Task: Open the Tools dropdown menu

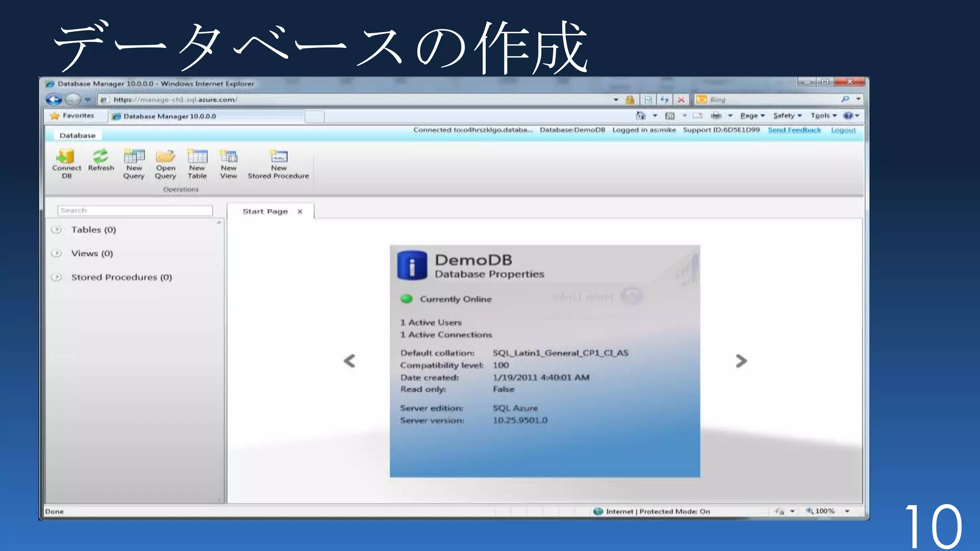Action: tap(824, 116)
